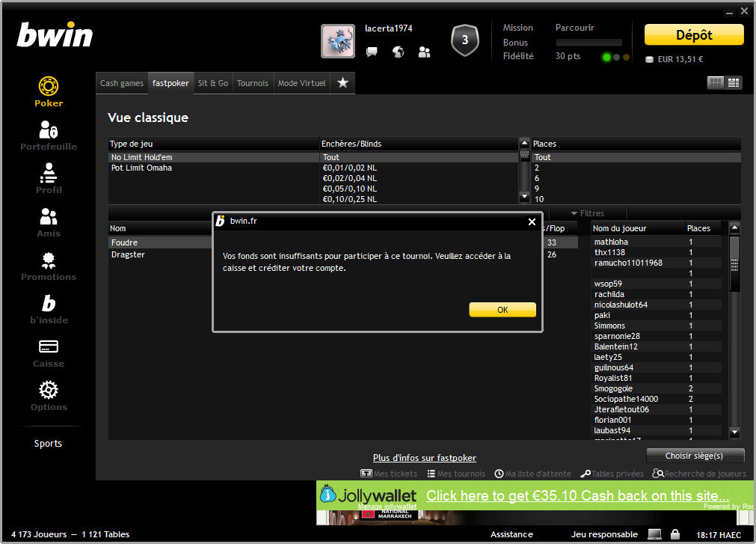Click player list scroll up arrow
This screenshot has width=756, height=544.
(x=734, y=227)
